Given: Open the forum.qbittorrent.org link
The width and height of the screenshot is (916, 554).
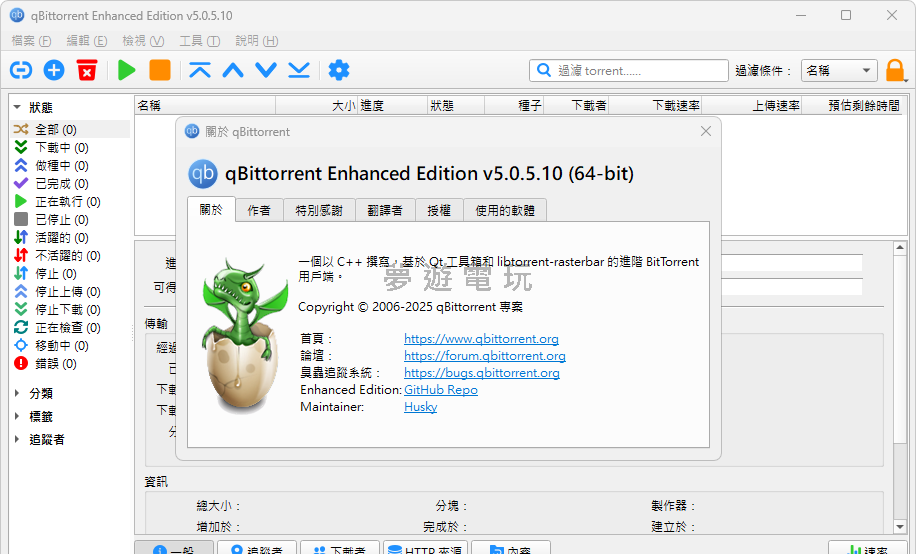Looking at the screenshot, I should (x=485, y=356).
